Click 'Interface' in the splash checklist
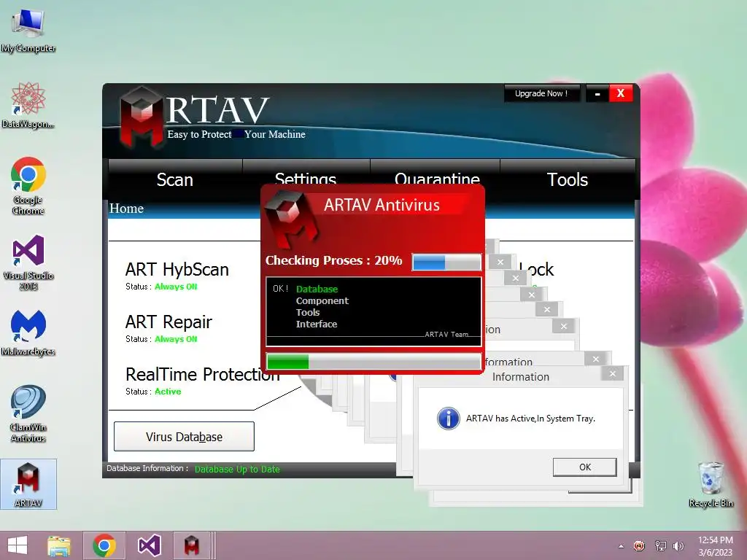Screen dimensions: 747x560 [317, 324]
